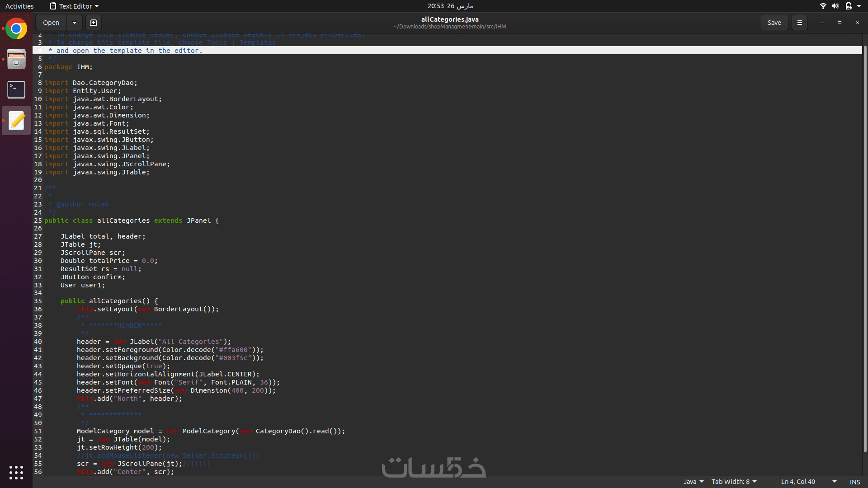Open the Text Editor app menu
This screenshot has height=488, width=868.
tap(75, 6)
